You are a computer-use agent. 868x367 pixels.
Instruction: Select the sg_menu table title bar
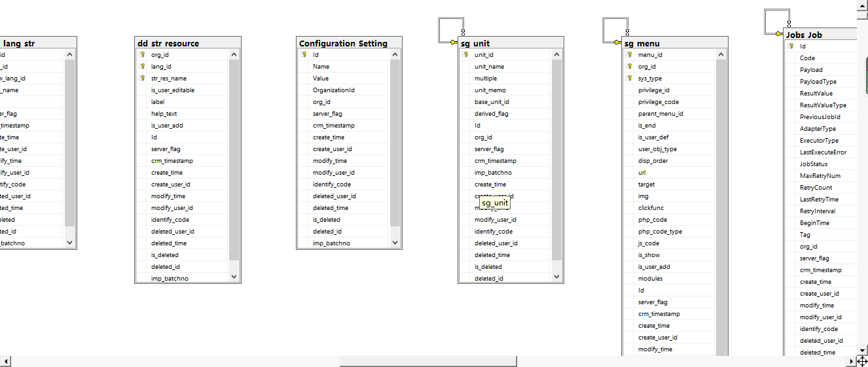(x=675, y=43)
